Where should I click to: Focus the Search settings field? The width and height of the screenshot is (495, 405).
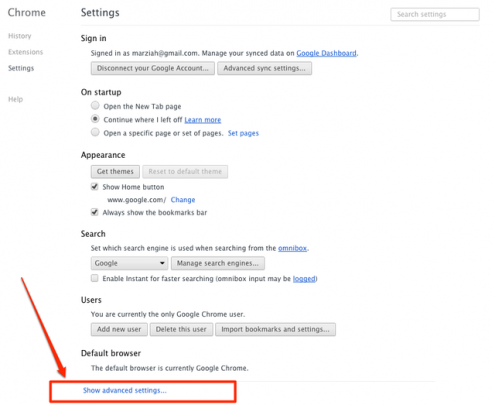click(x=435, y=14)
